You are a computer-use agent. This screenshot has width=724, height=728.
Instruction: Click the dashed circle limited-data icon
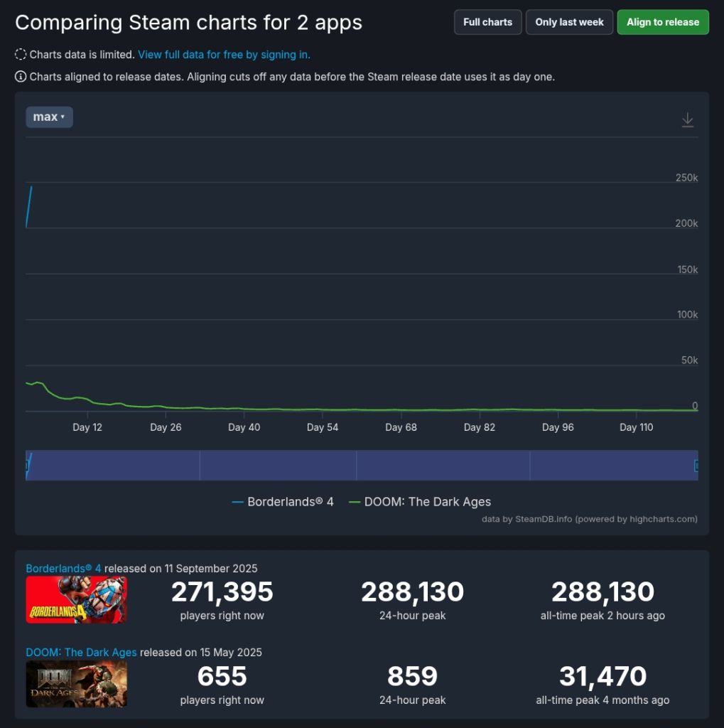coord(21,54)
